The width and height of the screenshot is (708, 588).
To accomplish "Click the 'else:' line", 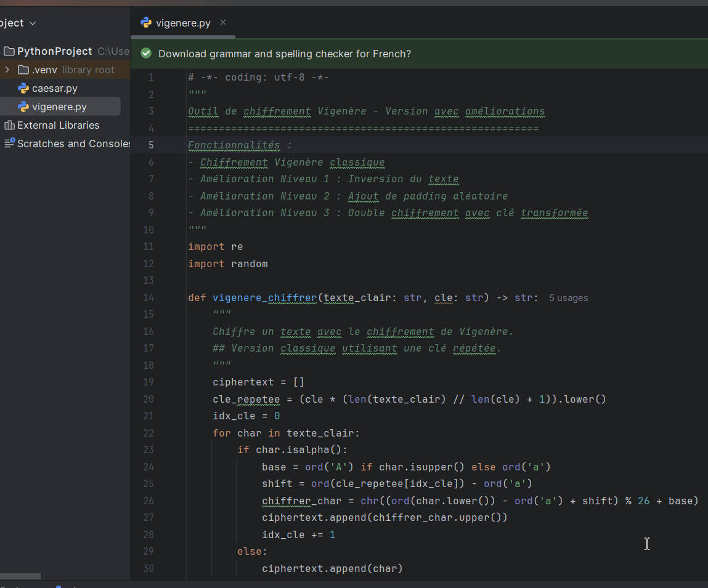I will pos(252,552).
